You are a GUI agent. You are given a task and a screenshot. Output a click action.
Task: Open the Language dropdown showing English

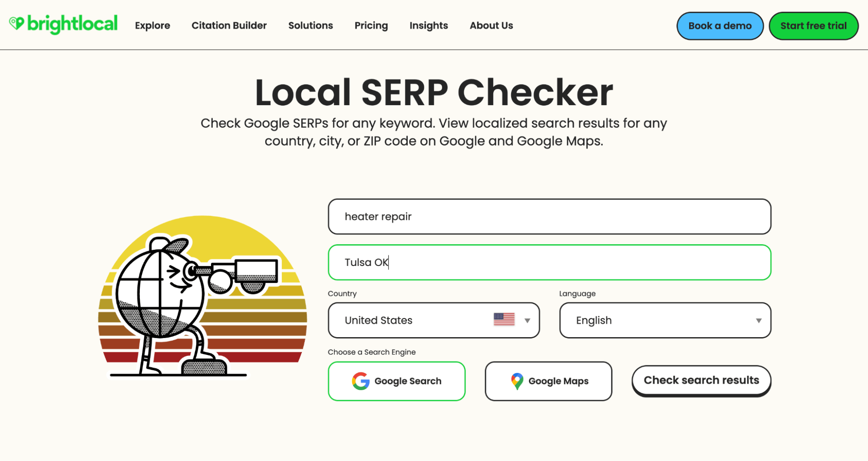pos(665,321)
